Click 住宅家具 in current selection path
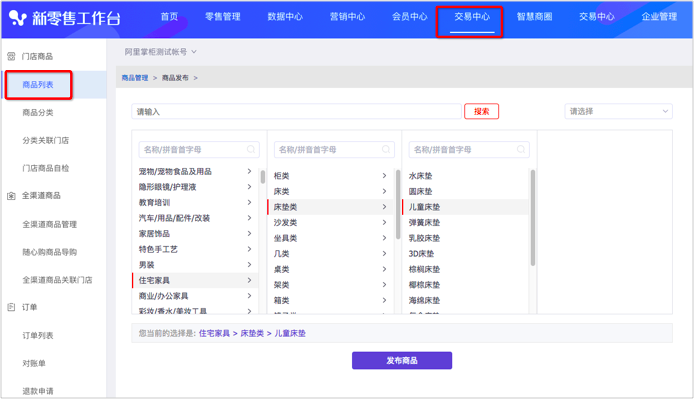The image size is (694, 399). pyautogui.click(x=214, y=333)
